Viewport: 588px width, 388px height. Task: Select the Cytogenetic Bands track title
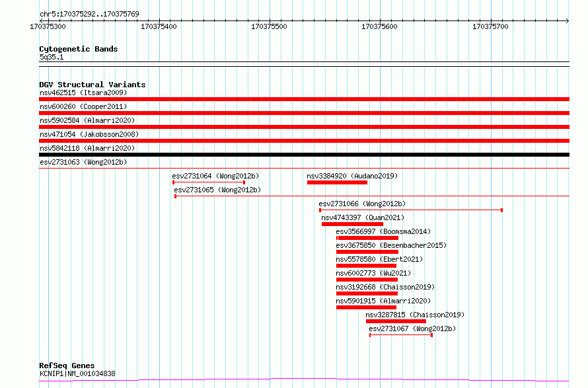pyautogui.click(x=79, y=49)
